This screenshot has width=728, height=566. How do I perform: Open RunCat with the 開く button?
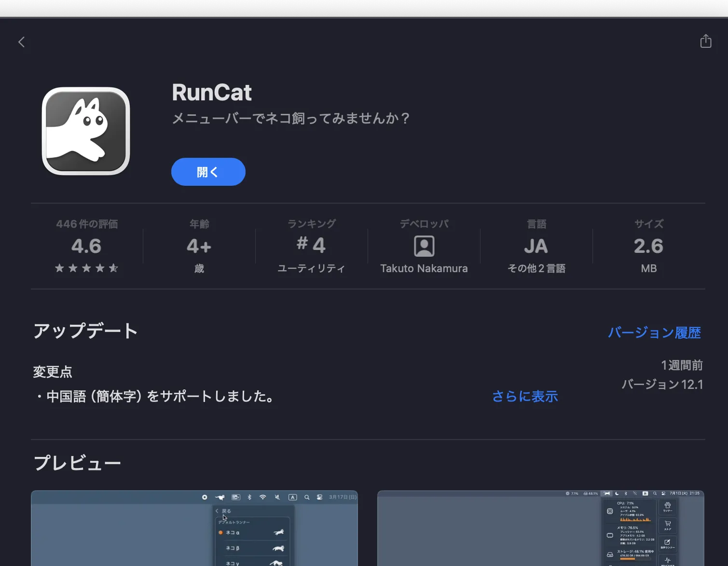[x=208, y=172]
